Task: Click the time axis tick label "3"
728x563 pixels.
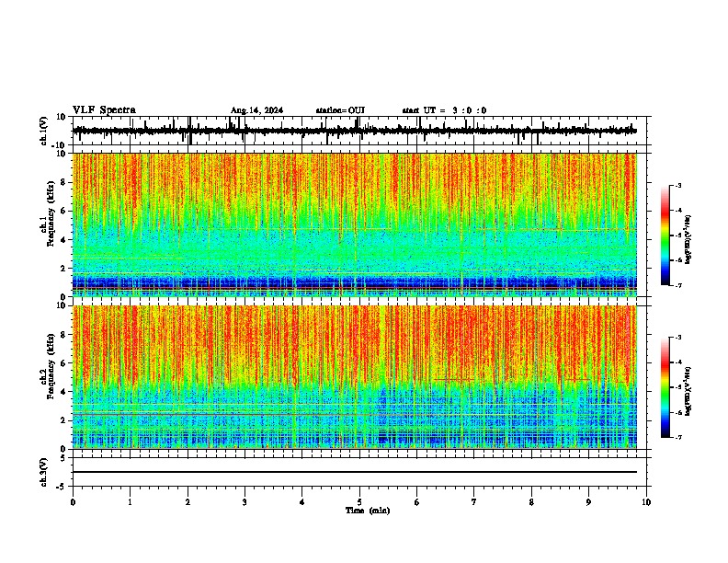Action: [x=245, y=502]
